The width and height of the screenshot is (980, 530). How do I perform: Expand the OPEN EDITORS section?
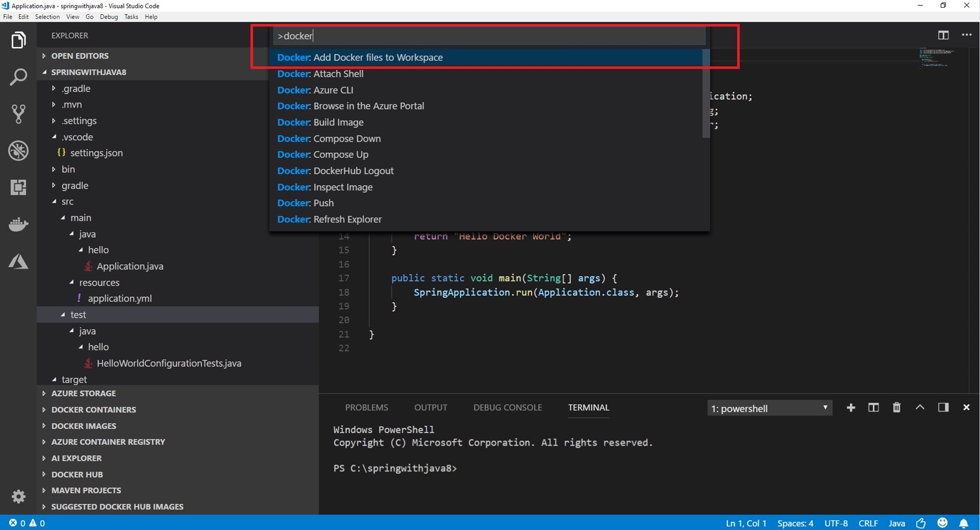(x=80, y=56)
